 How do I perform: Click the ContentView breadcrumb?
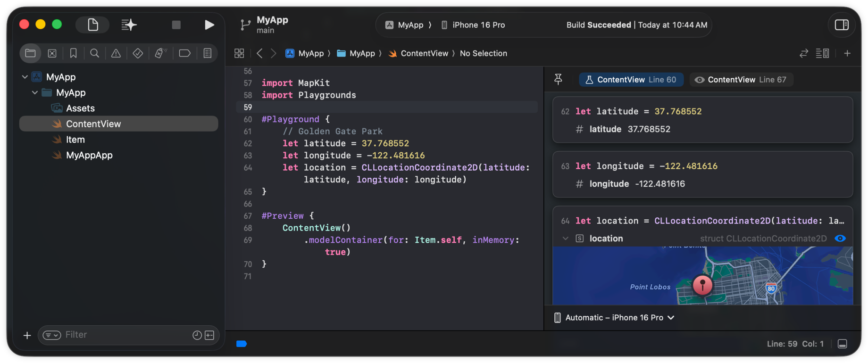(418, 53)
